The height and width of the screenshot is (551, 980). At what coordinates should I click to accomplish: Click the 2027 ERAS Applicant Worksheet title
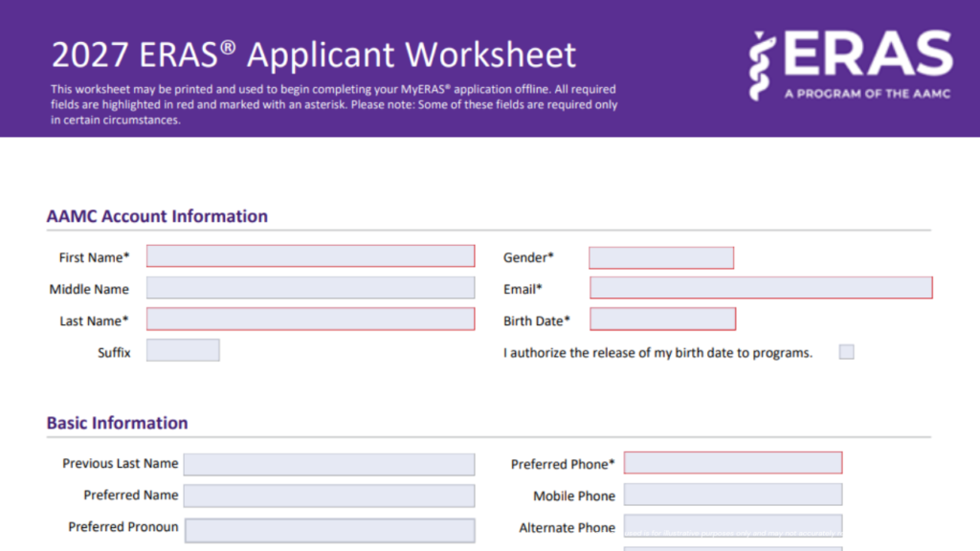pyautogui.click(x=314, y=55)
